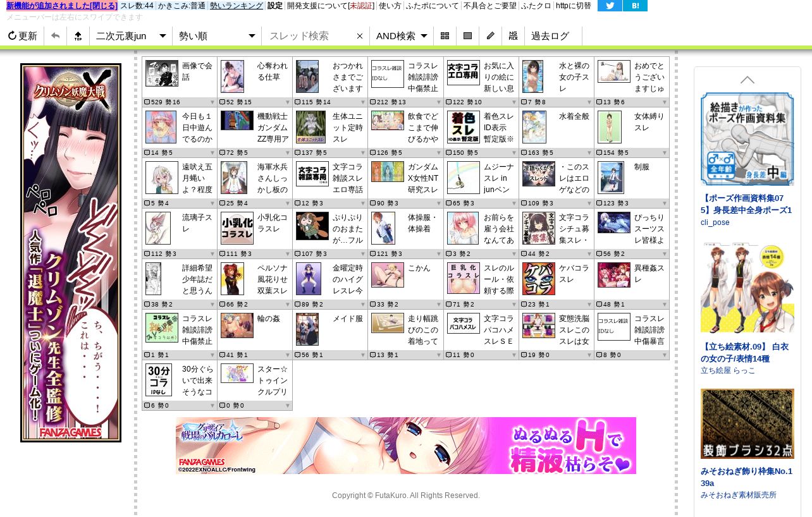This screenshot has width=812, height=517.
Task: Open the 異種姦スレ thread text
Action: coord(650,273)
